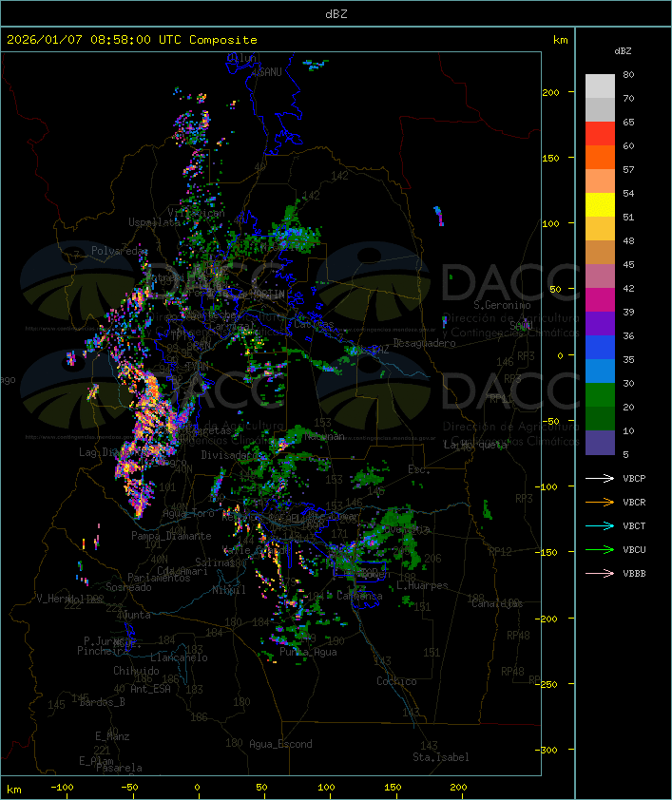
Task: Pick the indigo 5-10 dBZ swatch
Action: pos(600,443)
